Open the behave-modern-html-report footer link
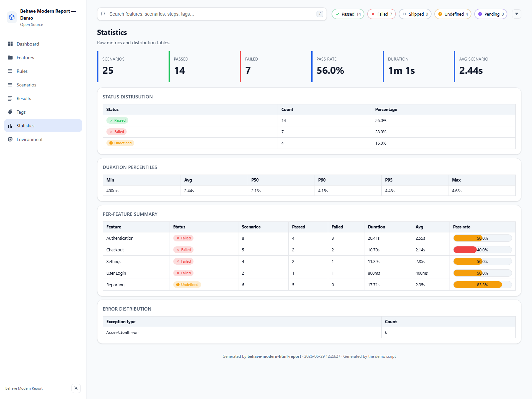Screen dimensions: 532x399 tap(274, 356)
